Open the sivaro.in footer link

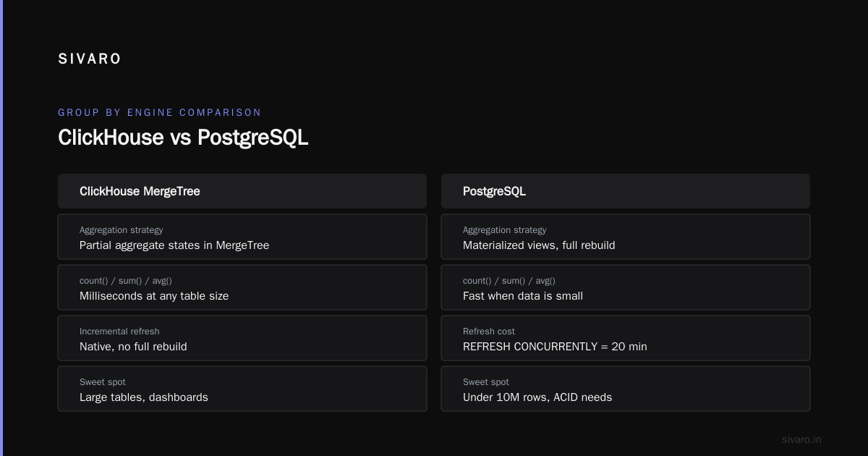[x=801, y=439]
